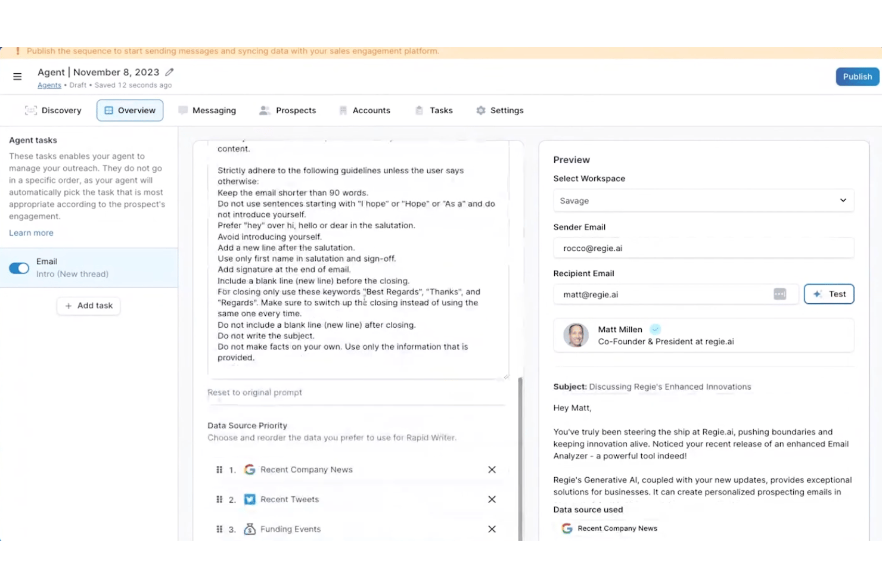This screenshot has height=588, width=882.
Task: Click the center panel scrollbar
Action: point(520,459)
